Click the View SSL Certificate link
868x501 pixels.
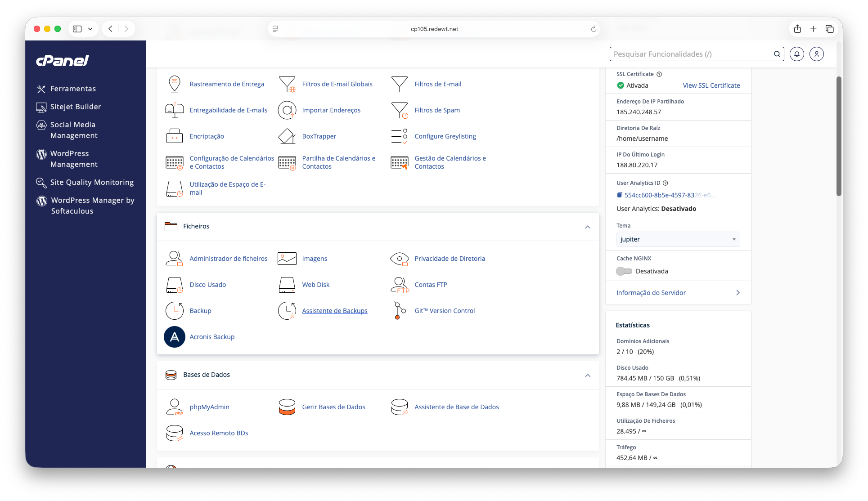point(711,85)
